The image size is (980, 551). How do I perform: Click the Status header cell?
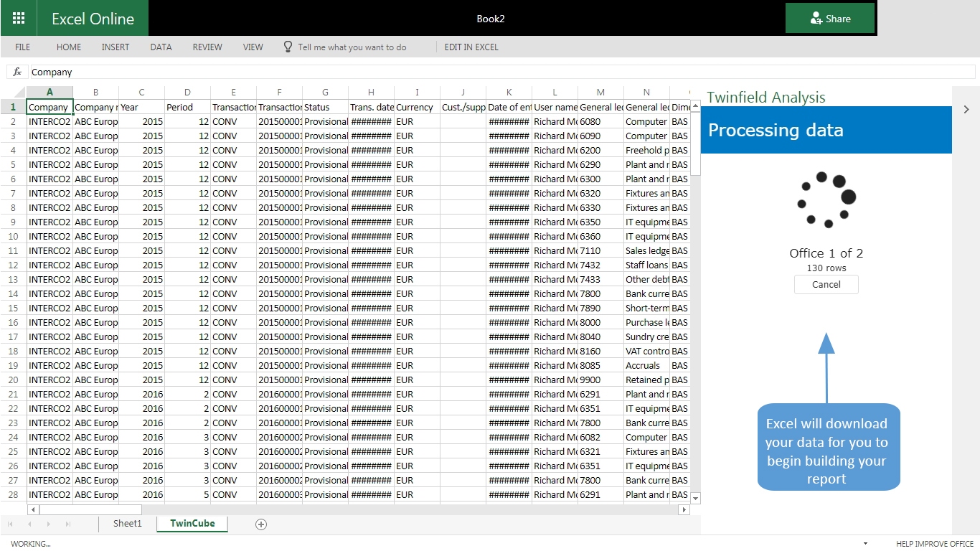pos(325,107)
